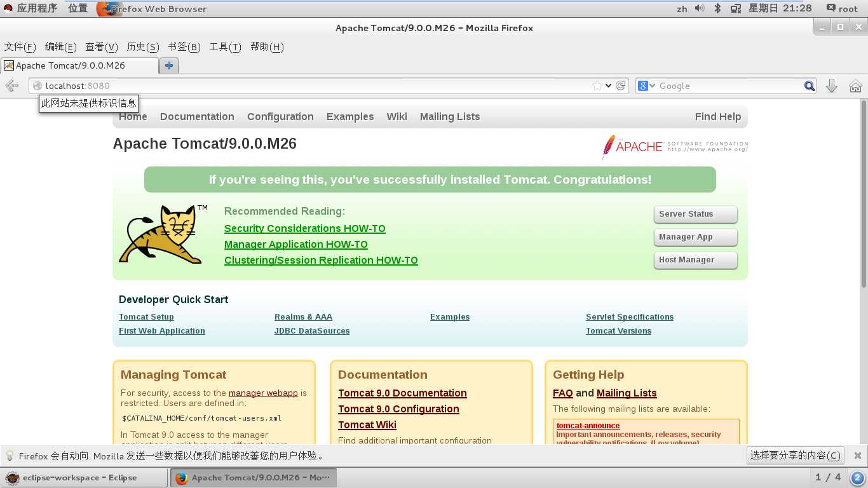Click the Google search input field
This screenshot has height=488, width=868.
(730, 86)
